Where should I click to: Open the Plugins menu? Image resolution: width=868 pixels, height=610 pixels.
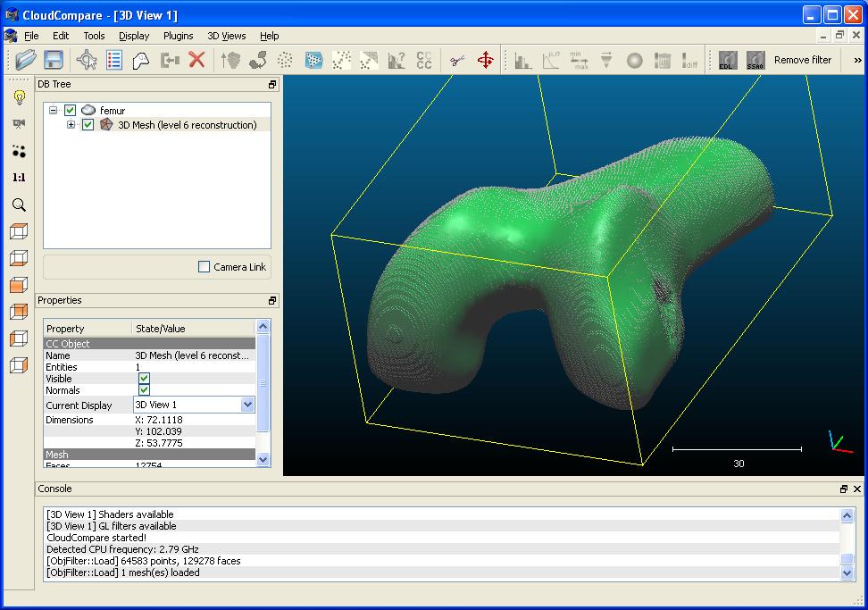pyautogui.click(x=179, y=36)
